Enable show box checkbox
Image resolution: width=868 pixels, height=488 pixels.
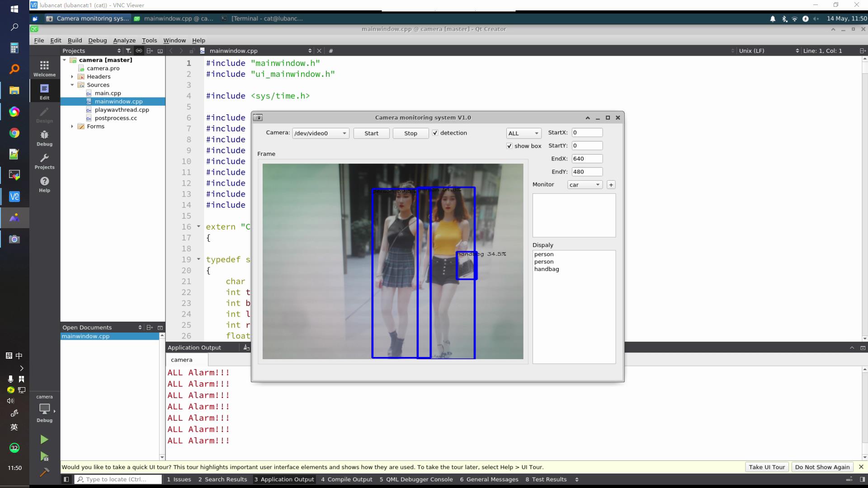coord(509,145)
